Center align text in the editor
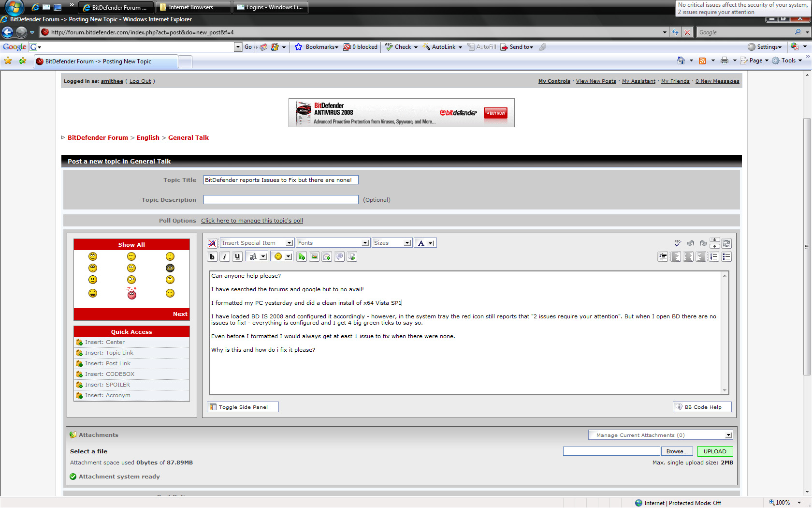 tap(688, 257)
